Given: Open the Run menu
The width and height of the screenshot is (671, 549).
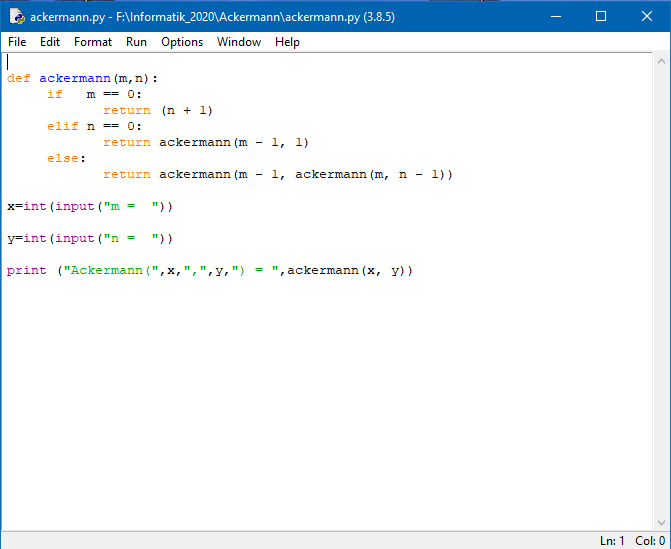Looking at the screenshot, I should (136, 42).
